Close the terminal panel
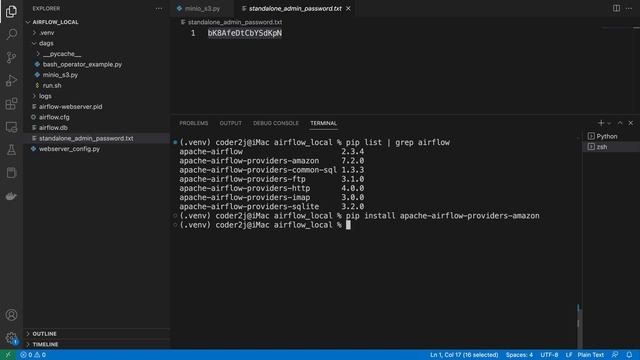The height and width of the screenshot is (360, 640). coord(631,123)
